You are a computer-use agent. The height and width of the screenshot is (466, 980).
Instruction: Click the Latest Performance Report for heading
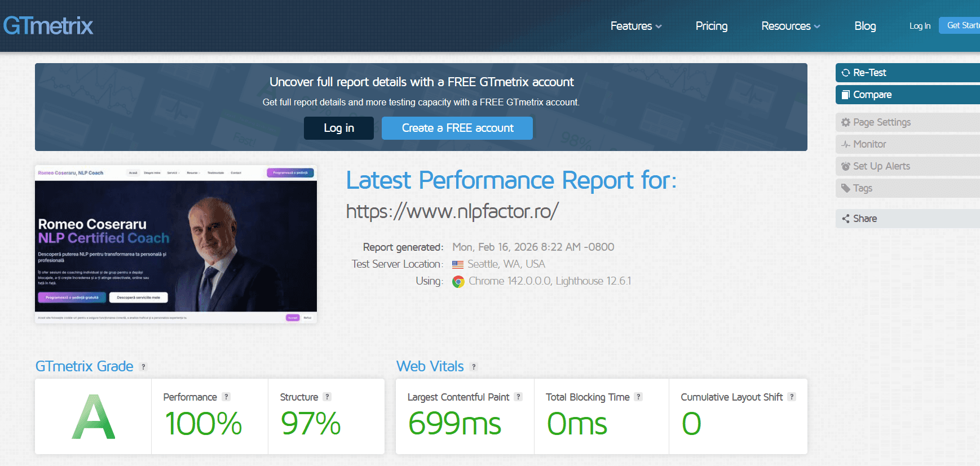coord(511,180)
